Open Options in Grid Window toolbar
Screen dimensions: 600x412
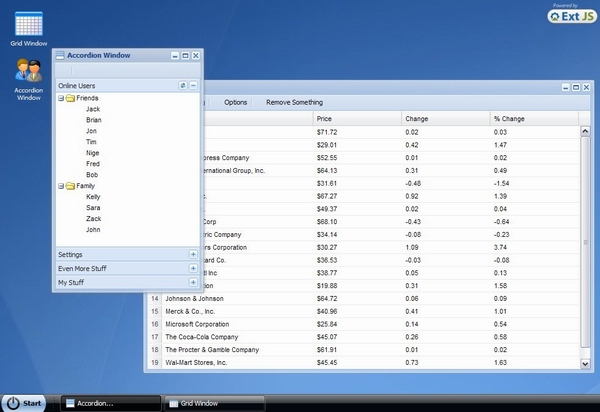tap(235, 103)
